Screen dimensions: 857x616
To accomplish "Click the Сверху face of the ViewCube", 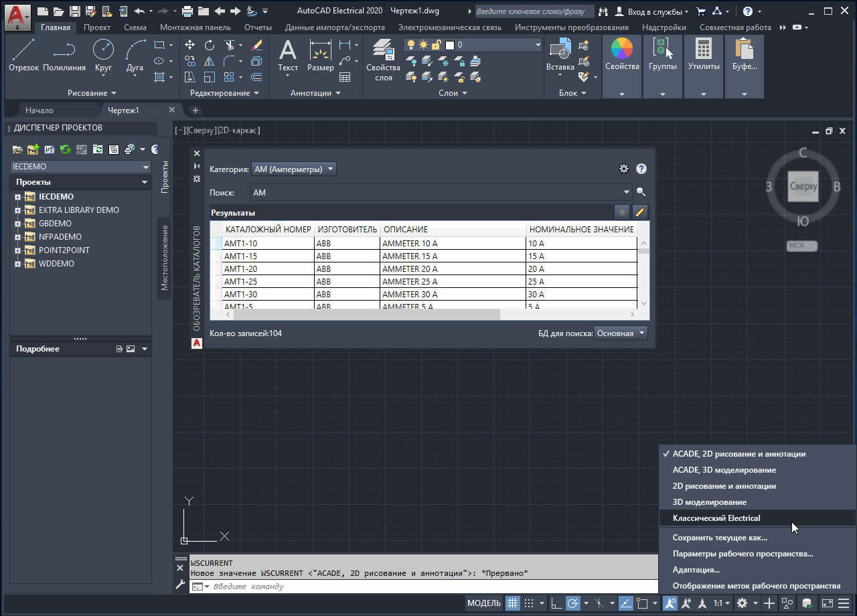I will tap(803, 187).
